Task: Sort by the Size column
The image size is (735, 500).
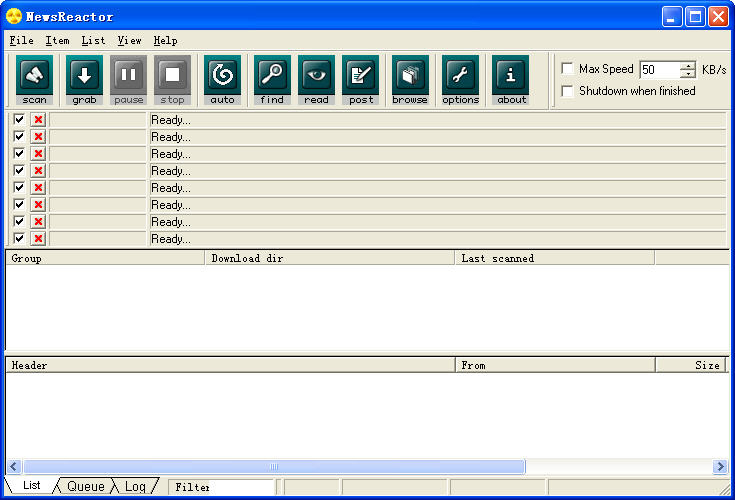Action: tap(690, 365)
